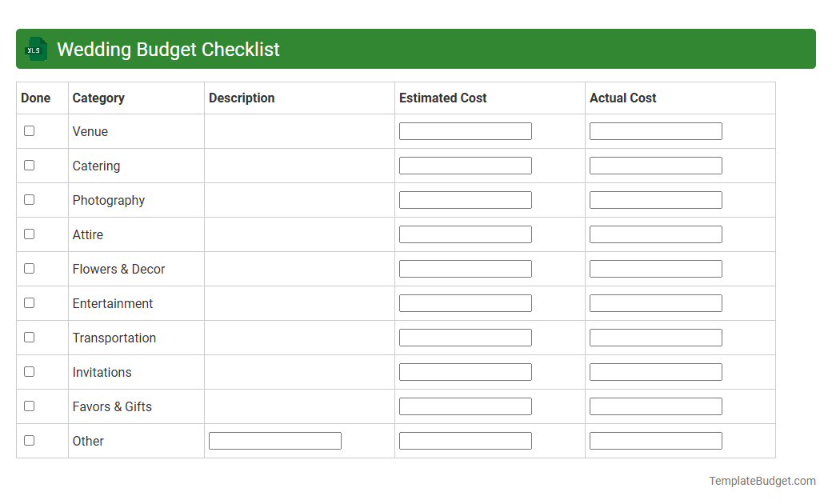Screen dimensions: 832x504
Task: Click the Actual Cost field for Attire
Action: [x=655, y=234]
